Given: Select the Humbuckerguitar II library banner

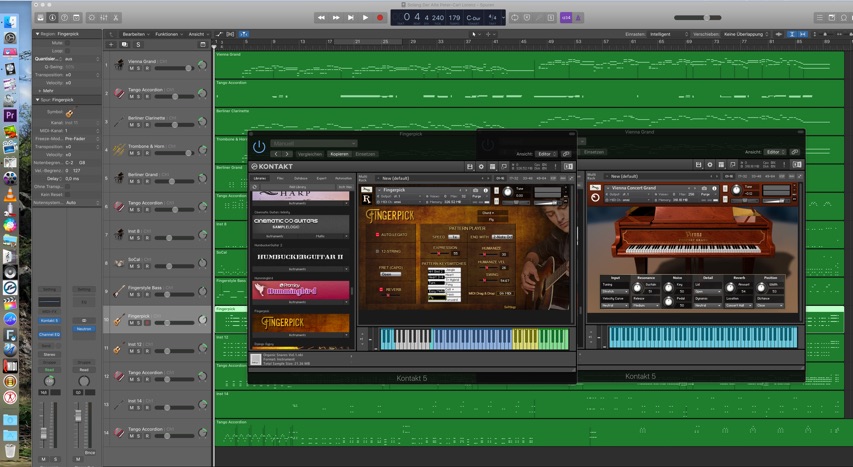Looking at the screenshot, I should (x=301, y=256).
